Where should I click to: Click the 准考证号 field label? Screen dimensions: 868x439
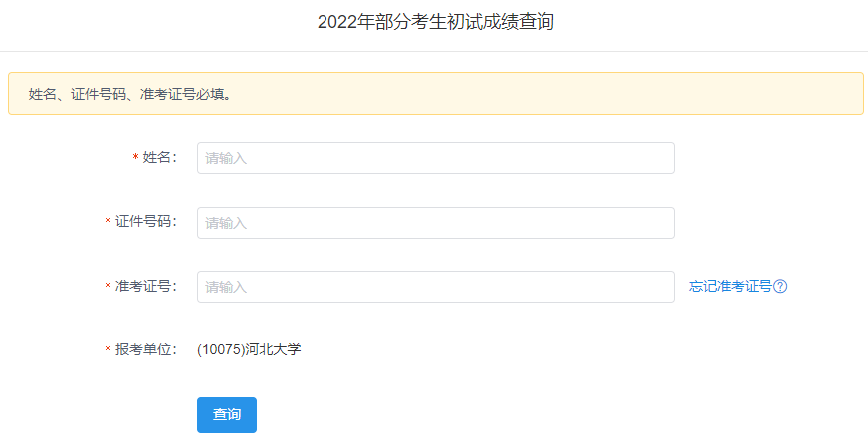pyautogui.click(x=144, y=287)
